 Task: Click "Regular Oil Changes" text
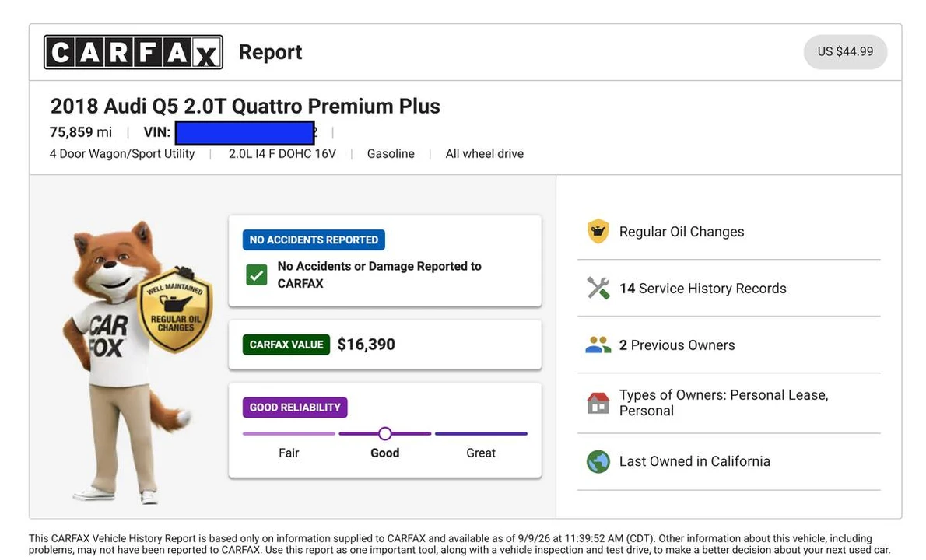(682, 232)
